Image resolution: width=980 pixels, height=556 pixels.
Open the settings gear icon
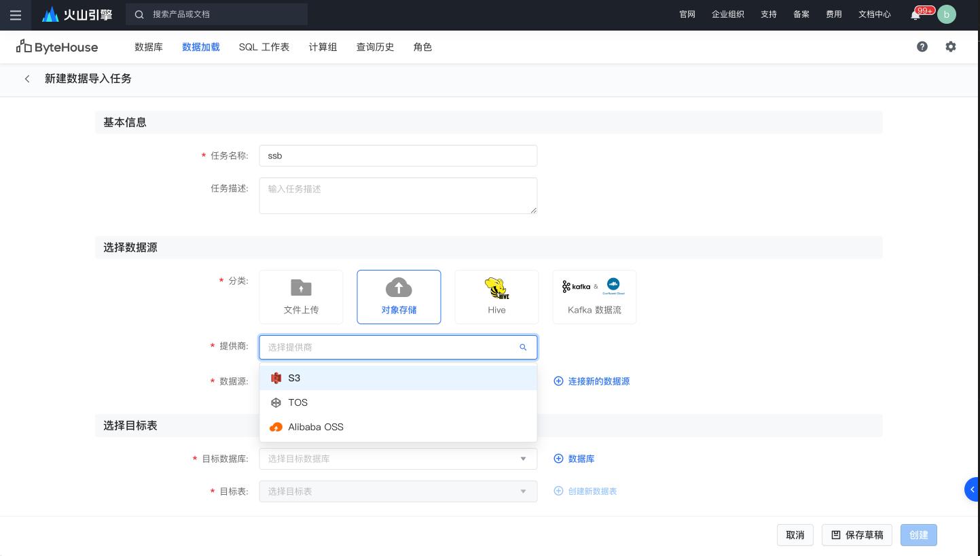[x=951, y=47]
